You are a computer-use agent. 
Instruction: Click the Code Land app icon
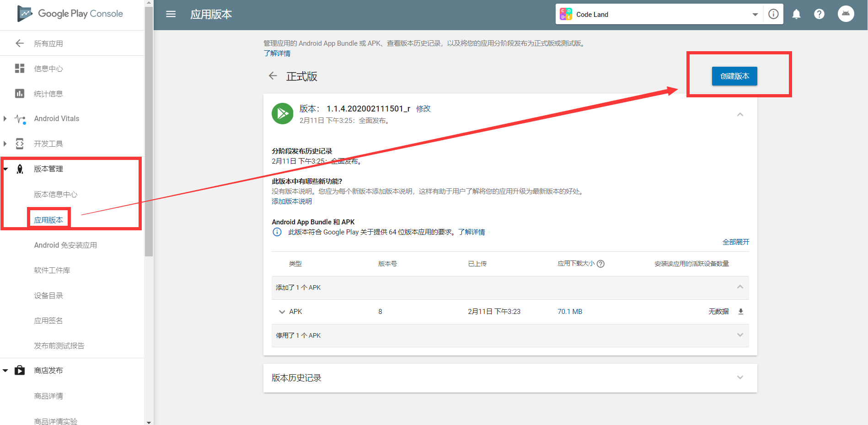pyautogui.click(x=566, y=14)
